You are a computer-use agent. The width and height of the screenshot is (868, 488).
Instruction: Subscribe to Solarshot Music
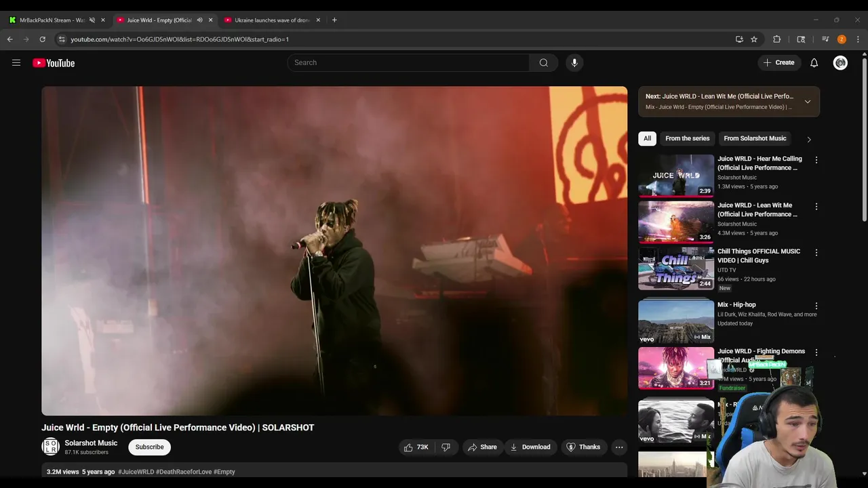click(149, 447)
